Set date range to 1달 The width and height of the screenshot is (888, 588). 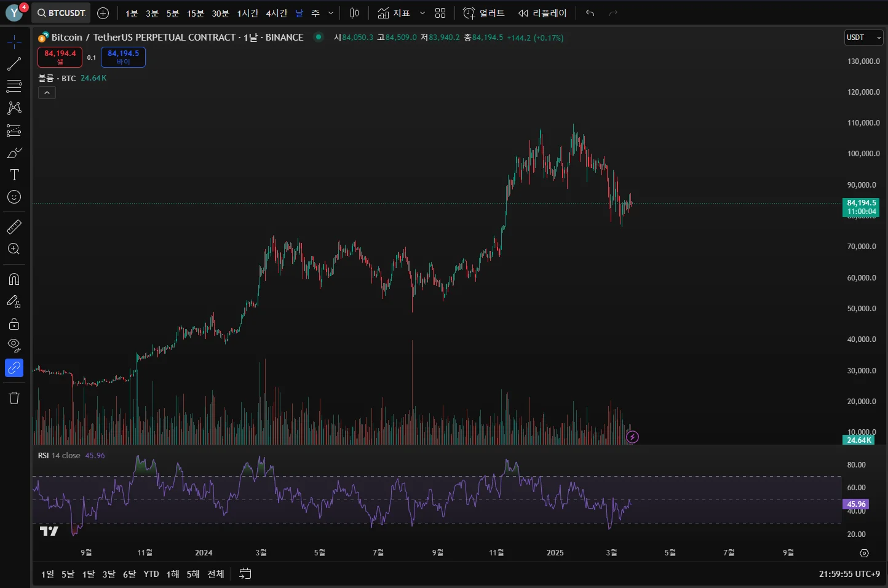tap(89, 574)
